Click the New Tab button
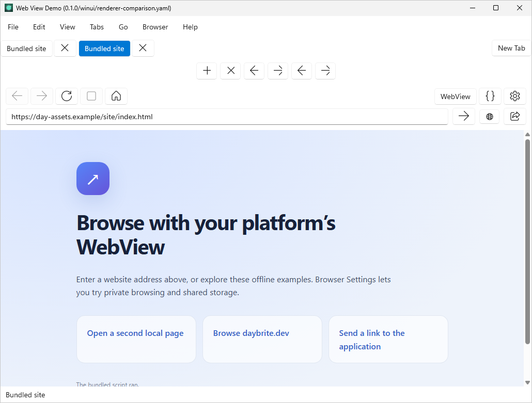532x403 pixels. click(511, 48)
